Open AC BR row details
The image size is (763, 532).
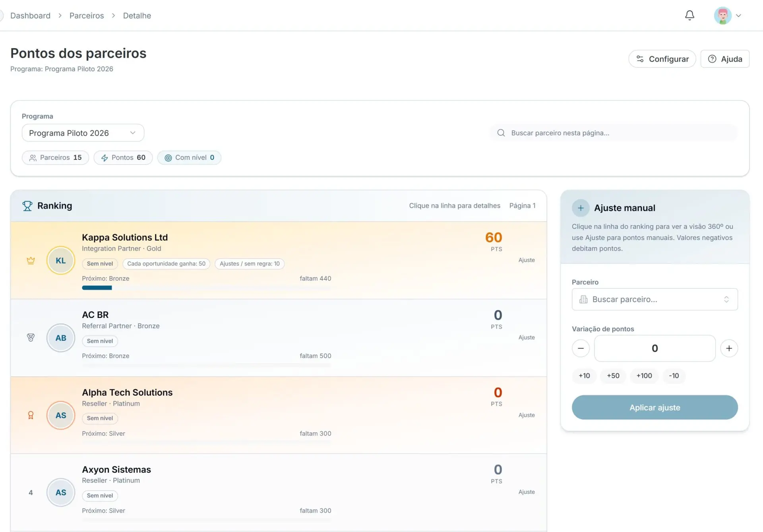coord(279,338)
